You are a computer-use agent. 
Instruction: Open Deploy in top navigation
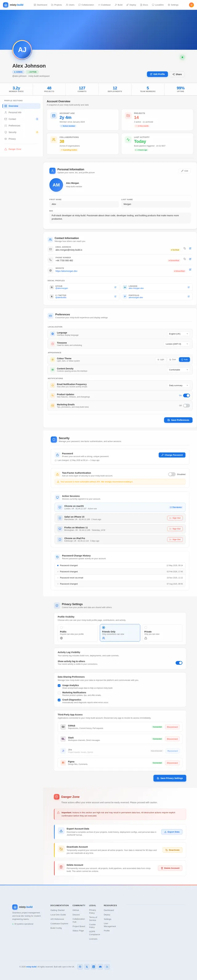[131, 5]
